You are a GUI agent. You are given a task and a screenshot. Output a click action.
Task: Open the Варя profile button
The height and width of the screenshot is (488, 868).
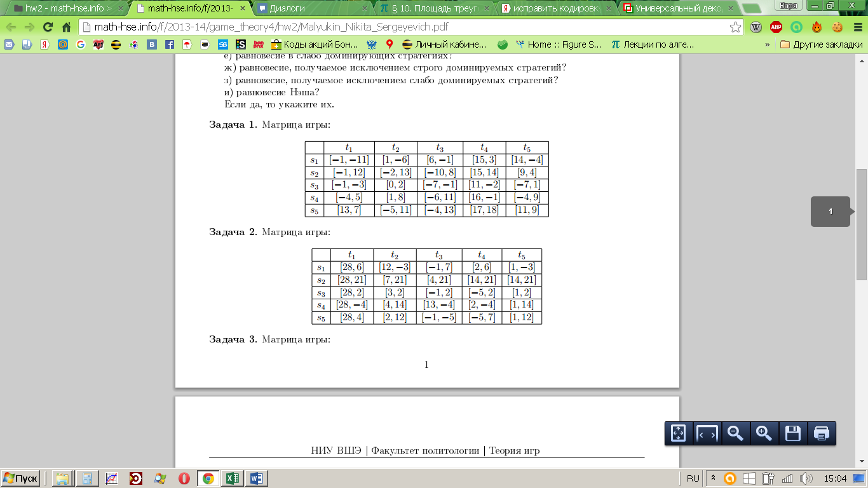(x=789, y=5)
